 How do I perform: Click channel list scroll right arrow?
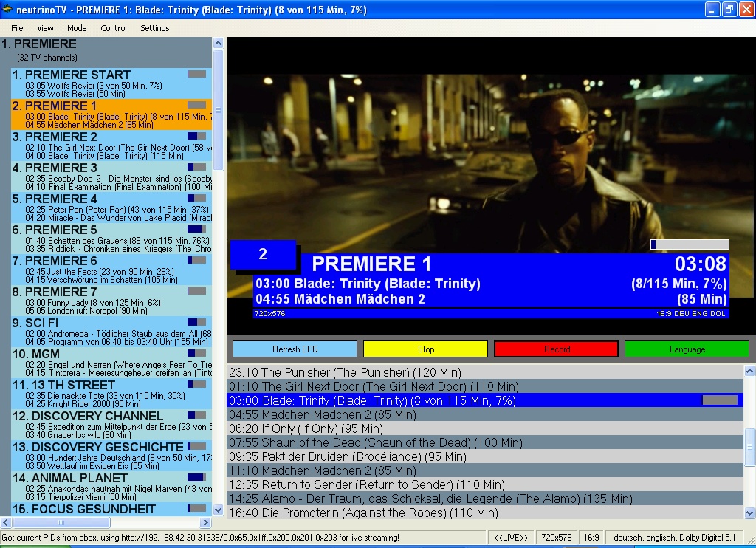point(205,522)
